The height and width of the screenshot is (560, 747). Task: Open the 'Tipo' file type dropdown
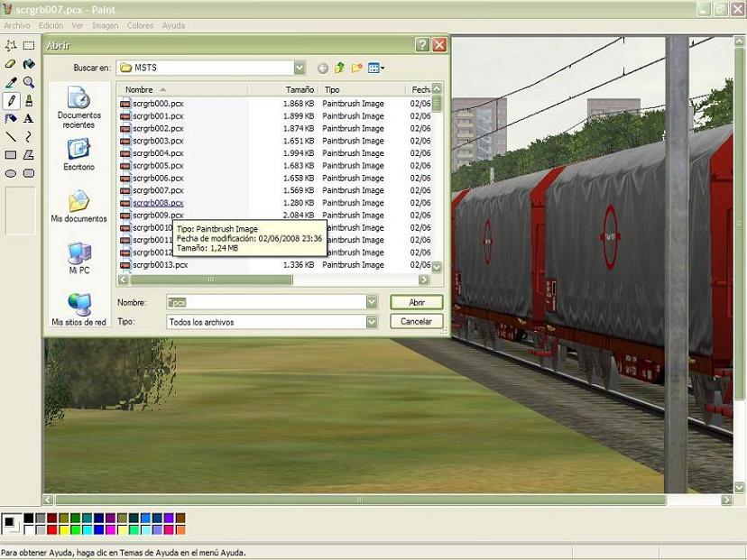coord(372,322)
